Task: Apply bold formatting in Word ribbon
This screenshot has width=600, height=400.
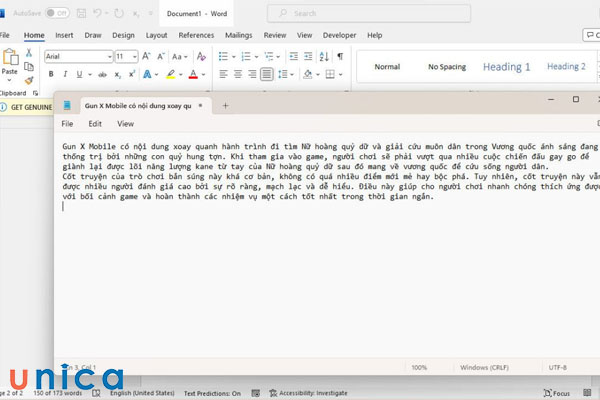Action: [x=51, y=74]
